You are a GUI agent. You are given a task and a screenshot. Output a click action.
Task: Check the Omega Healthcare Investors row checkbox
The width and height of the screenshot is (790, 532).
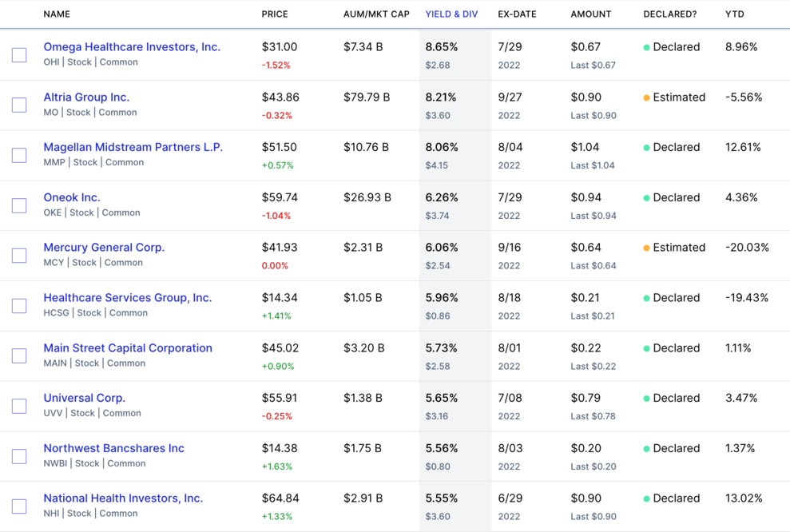click(x=19, y=55)
